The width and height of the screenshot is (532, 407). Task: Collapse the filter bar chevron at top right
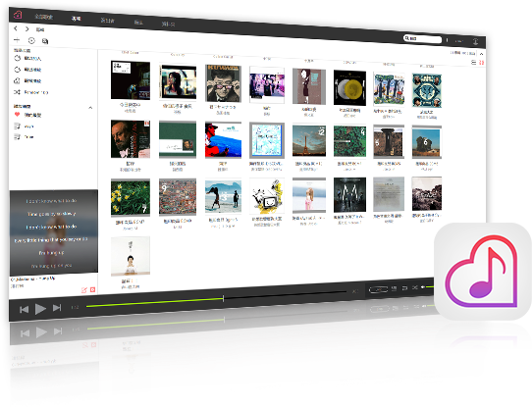[x=481, y=54]
